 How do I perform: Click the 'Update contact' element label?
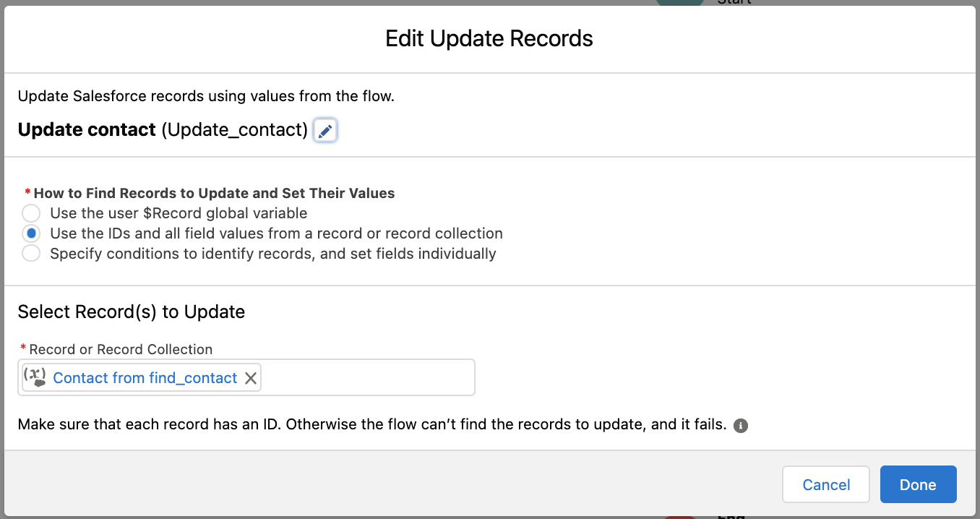(87, 130)
